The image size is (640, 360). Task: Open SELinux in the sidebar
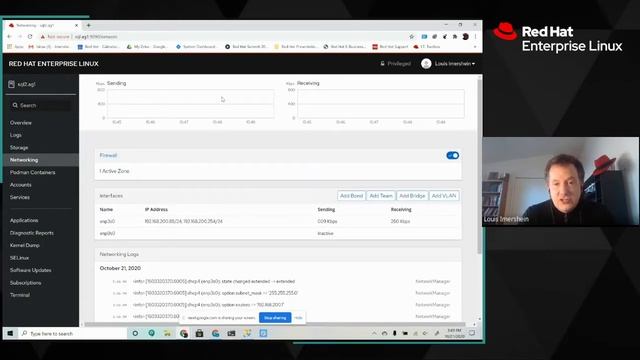[x=19, y=258]
